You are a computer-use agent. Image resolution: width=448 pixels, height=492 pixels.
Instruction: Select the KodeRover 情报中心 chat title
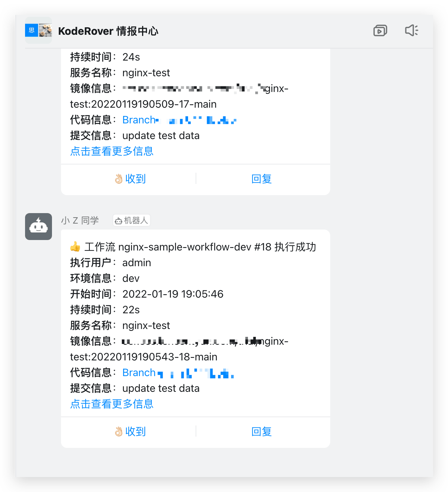[108, 31]
